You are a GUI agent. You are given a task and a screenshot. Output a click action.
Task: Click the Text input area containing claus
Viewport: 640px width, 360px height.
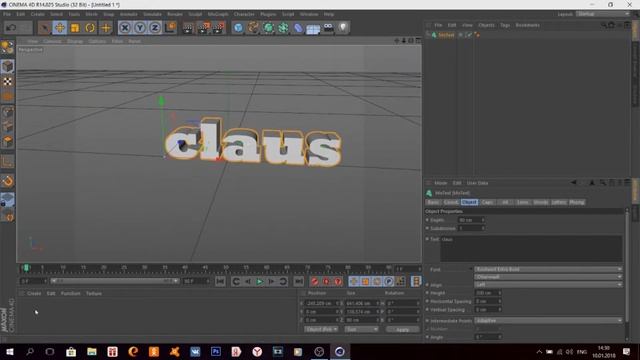[531, 248]
